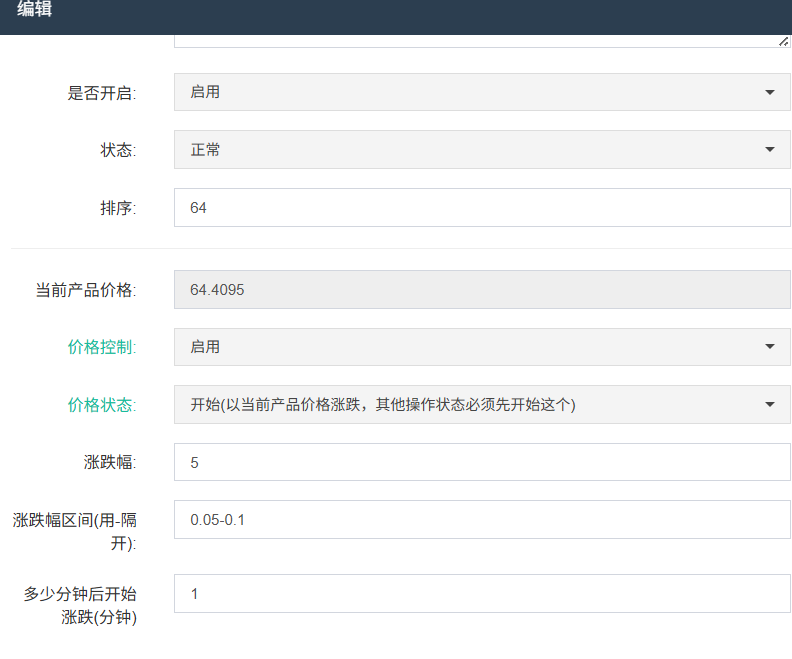Focus the 涨跌幅 input with value 5
The image size is (792, 659).
pos(481,463)
